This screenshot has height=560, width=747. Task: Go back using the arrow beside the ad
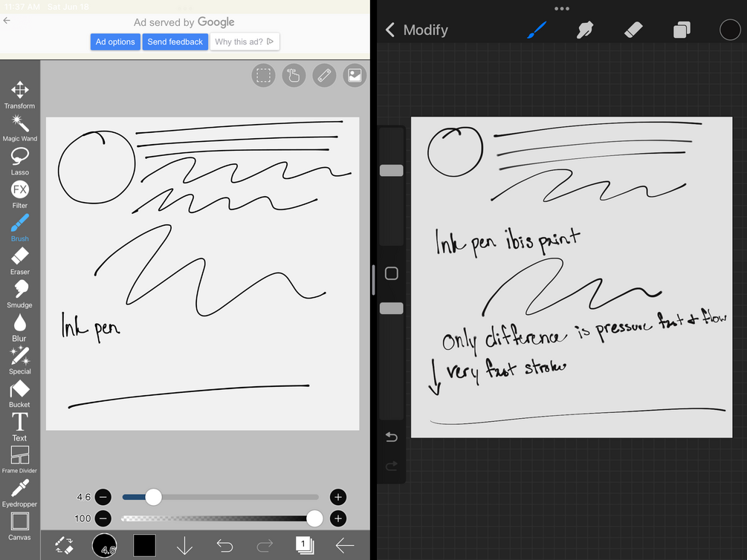click(7, 21)
